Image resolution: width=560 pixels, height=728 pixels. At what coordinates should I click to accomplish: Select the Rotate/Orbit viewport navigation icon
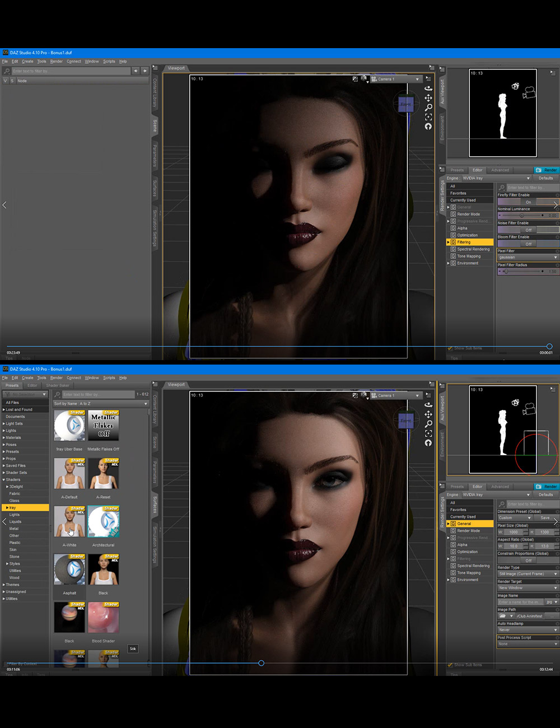tap(428, 88)
